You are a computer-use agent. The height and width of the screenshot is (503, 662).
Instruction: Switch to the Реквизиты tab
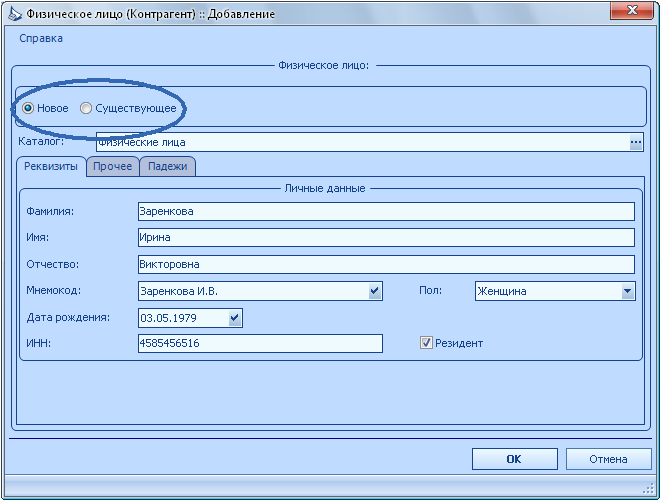51,166
